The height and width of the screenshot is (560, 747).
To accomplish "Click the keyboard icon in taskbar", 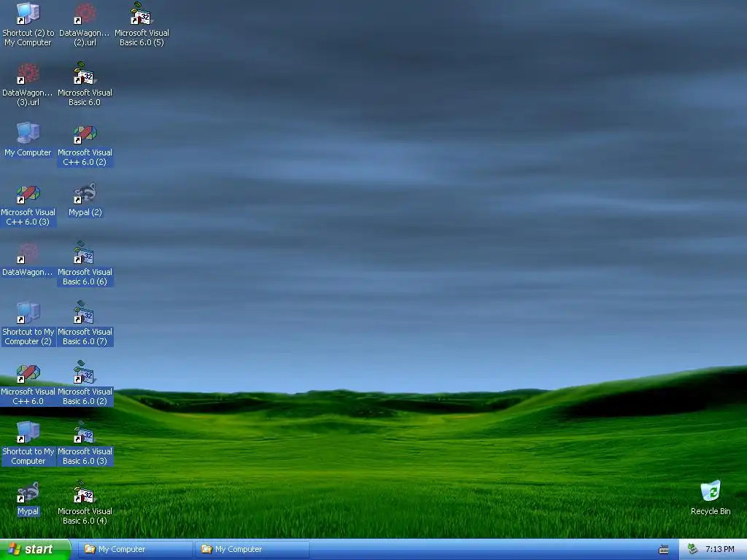I will tap(663, 550).
